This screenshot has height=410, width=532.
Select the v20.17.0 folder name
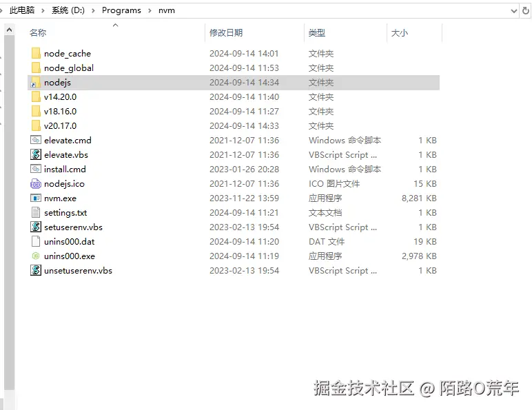click(x=60, y=126)
